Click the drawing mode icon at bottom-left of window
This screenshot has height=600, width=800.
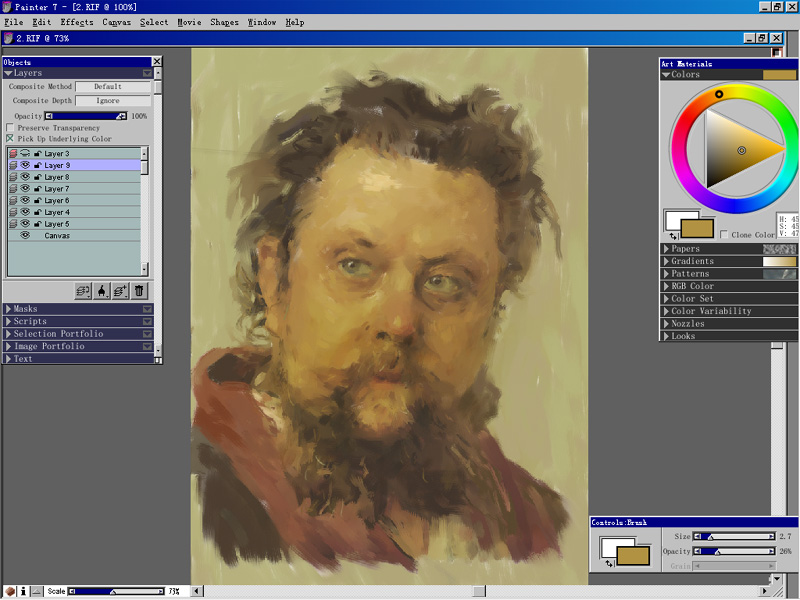[x=10, y=591]
